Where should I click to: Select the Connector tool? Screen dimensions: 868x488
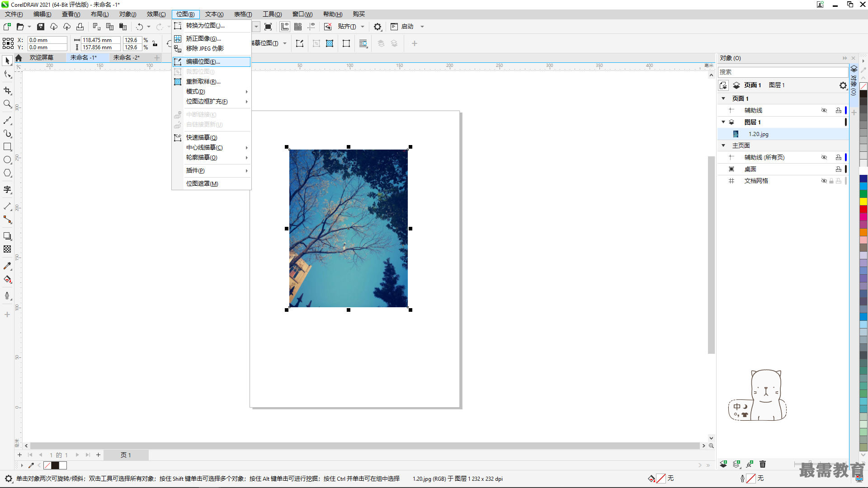click(x=7, y=220)
